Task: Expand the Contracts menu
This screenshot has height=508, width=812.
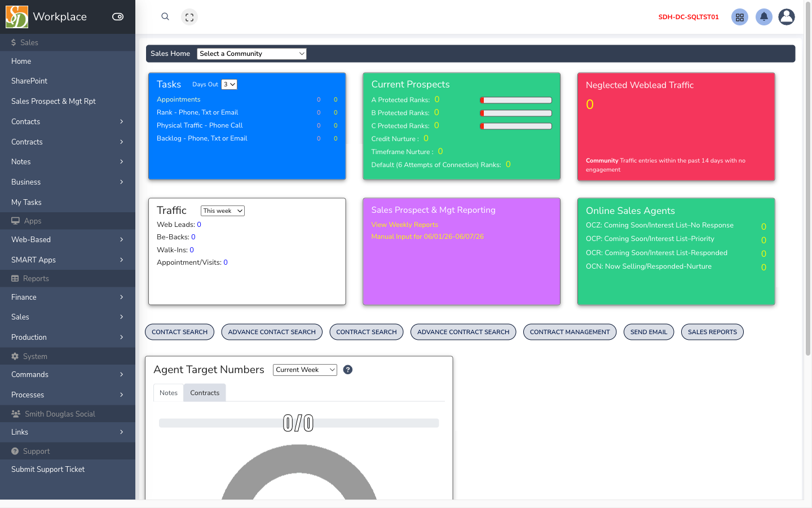Action: click(68, 142)
